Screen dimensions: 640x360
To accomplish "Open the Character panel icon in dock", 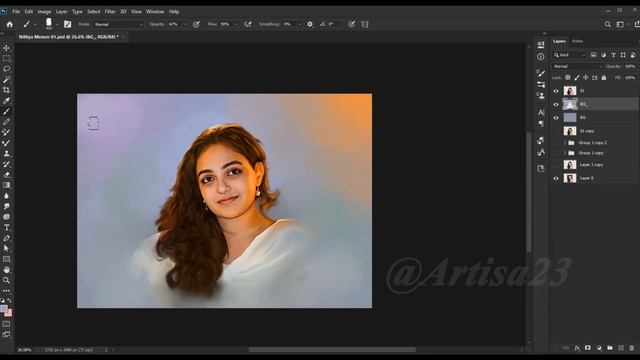I will [x=541, y=112].
